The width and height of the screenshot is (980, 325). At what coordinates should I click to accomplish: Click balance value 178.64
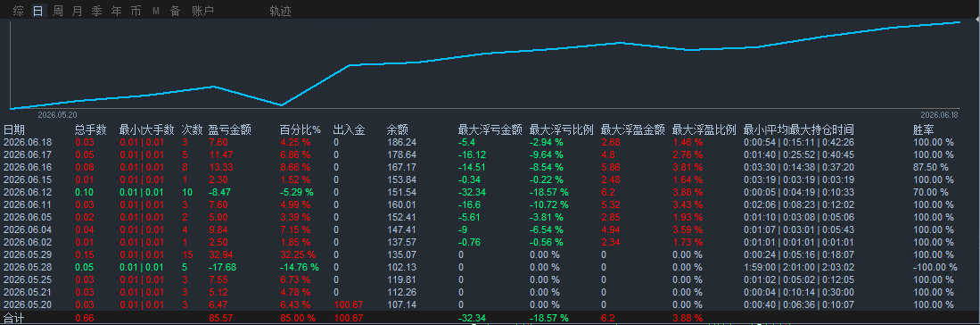[401, 154]
